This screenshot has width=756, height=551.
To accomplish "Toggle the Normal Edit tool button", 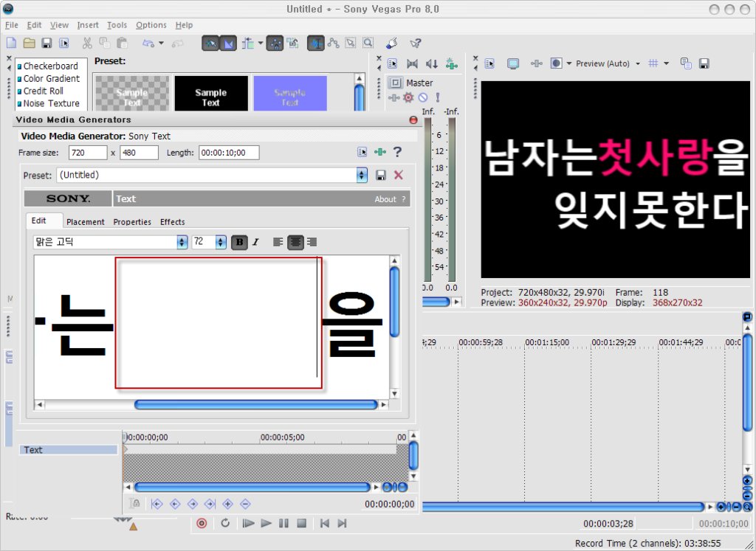I will coord(315,44).
